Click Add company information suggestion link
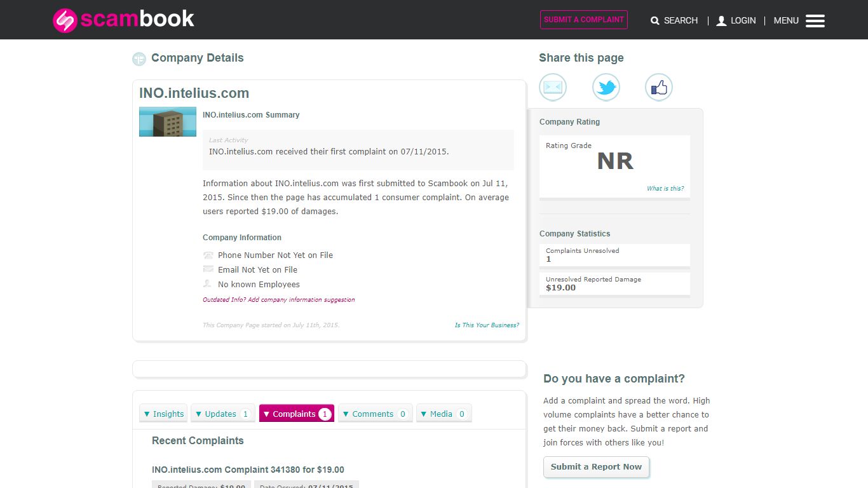This screenshot has width=868, height=488. click(279, 300)
